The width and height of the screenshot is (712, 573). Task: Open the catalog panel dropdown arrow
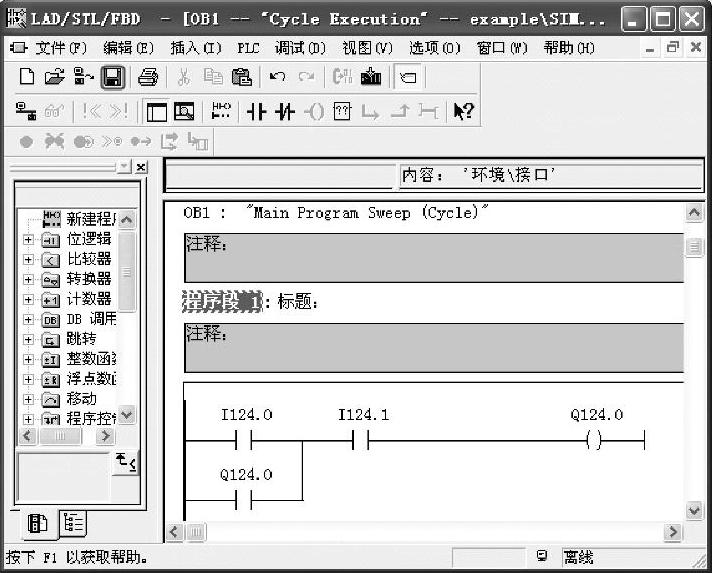click(x=124, y=167)
